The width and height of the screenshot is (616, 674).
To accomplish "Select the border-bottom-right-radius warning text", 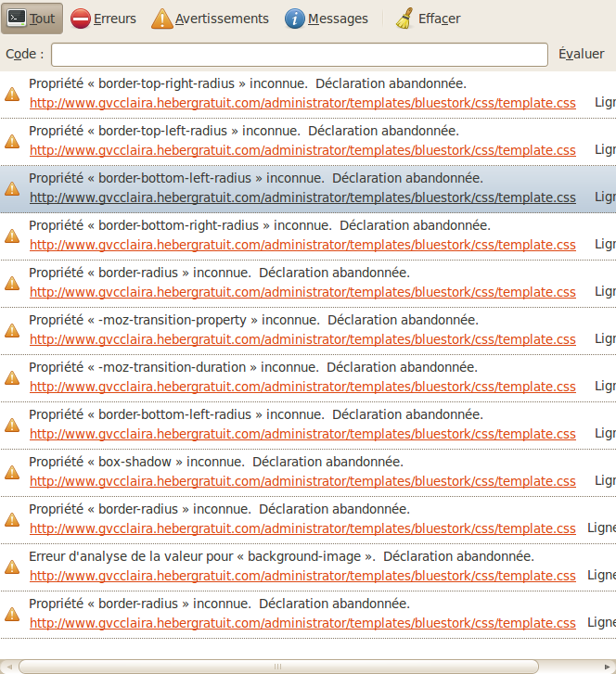I will click(260, 225).
